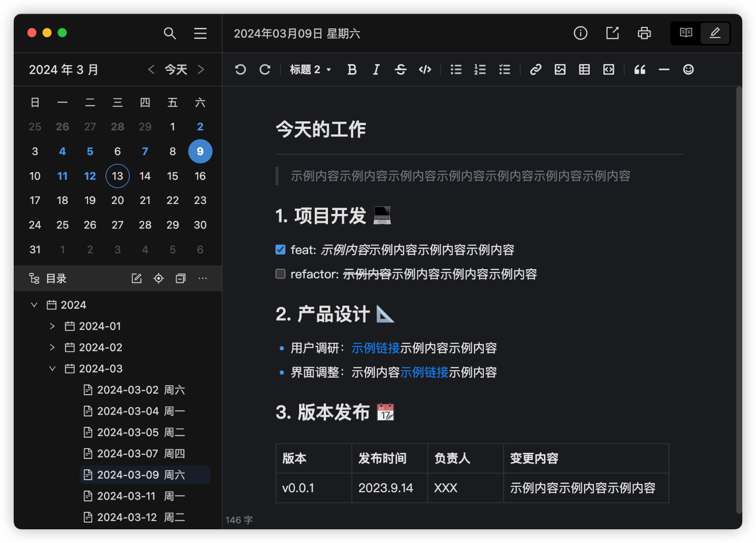Select the Insert image icon
The height and width of the screenshot is (543, 756).
point(560,69)
